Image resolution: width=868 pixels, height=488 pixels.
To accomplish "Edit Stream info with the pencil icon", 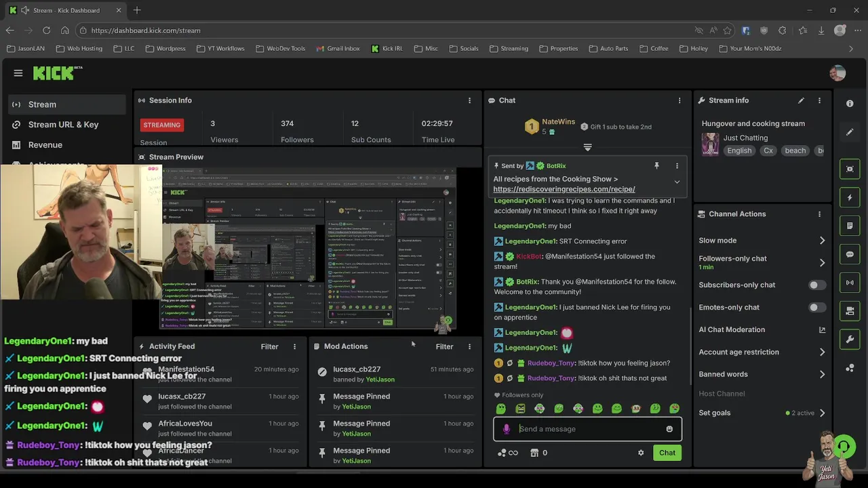I will 801,100.
